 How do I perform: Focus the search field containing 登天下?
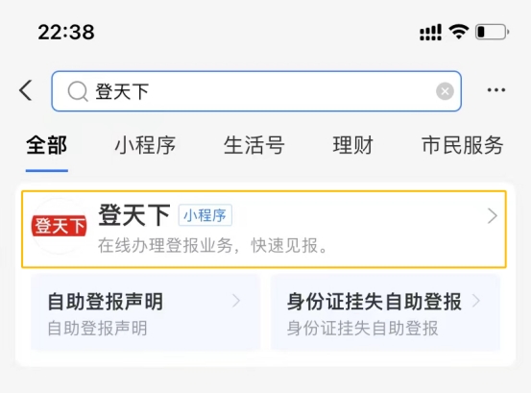[256, 91]
